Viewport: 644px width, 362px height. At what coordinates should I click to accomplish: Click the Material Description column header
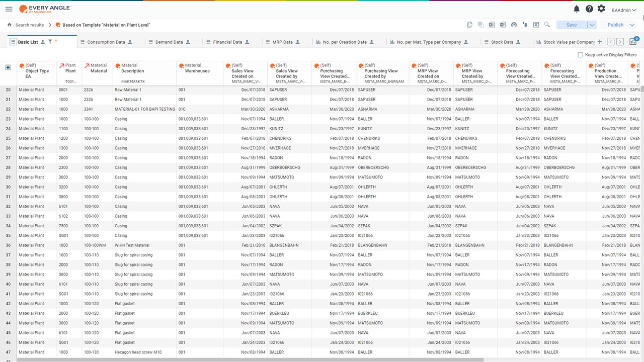[144, 73]
